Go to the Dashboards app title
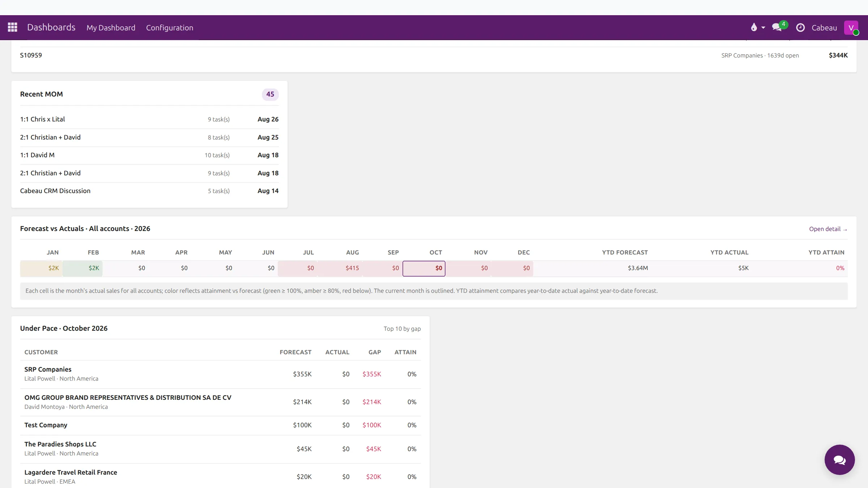This screenshot has height=488, width=868. click(51, 27)
